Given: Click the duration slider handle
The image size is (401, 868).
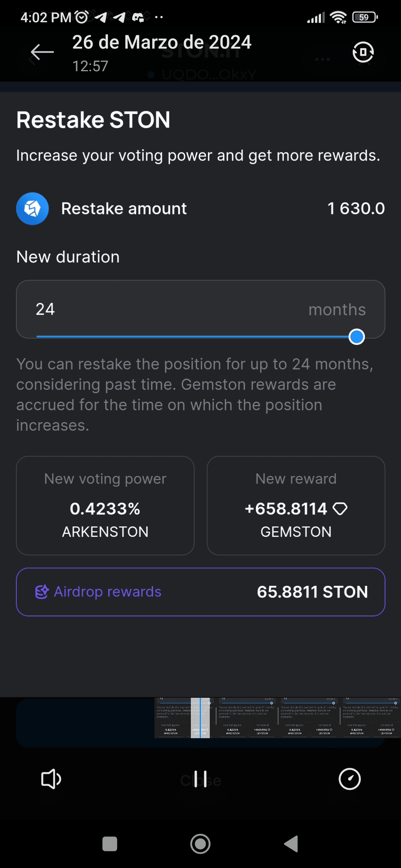Looking at the screenshot, I should tap(357, 337).
